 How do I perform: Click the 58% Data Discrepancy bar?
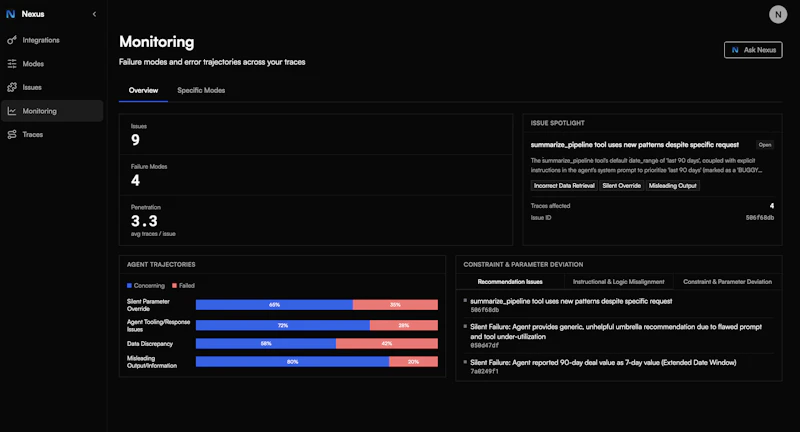266,343
